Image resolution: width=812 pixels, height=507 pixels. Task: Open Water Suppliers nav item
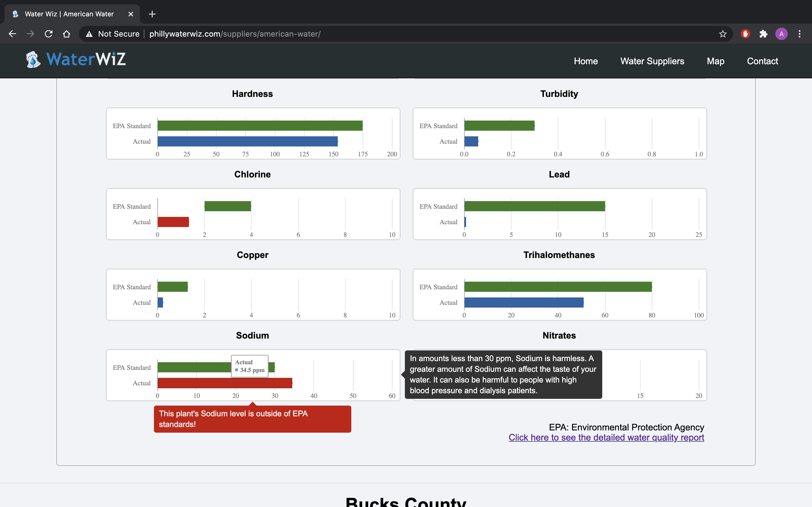pos(652,61)
